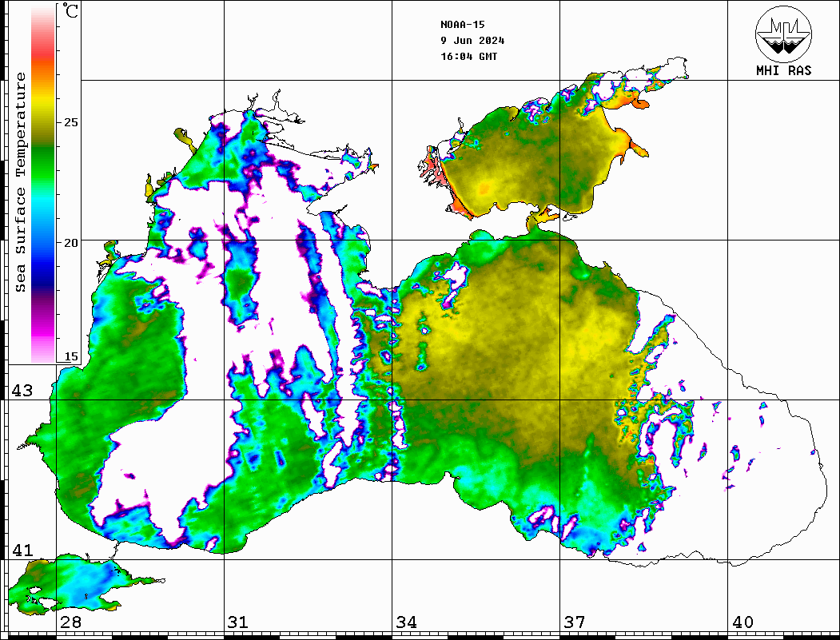
Task: Click the °C unit label
Action: pyautogui.click(x=70, y=10)
